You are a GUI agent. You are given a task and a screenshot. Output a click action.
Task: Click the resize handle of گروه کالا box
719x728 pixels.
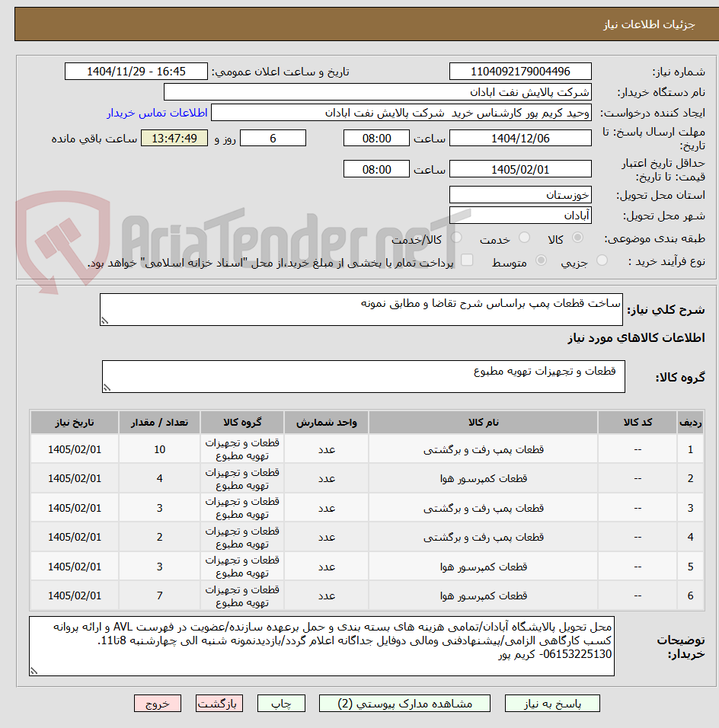(x=107, y=388)
